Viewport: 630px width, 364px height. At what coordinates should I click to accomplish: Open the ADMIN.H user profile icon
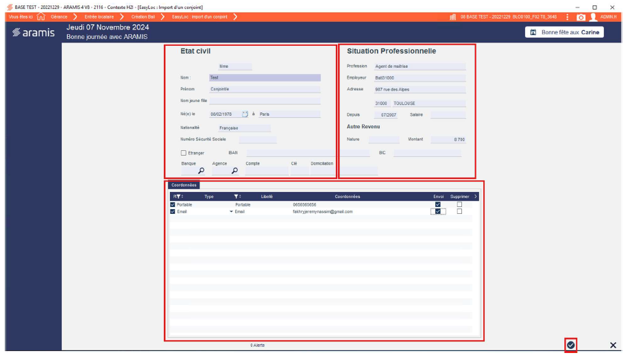pos(594,16)
